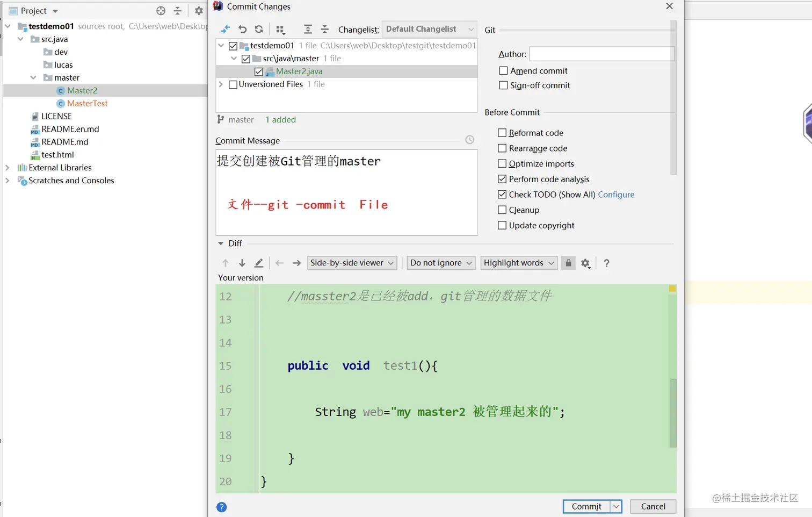This screenshot has height=517, width=812.
Task: Click the Show Diff icon in commit toolbar
Action: pos(226,29)
